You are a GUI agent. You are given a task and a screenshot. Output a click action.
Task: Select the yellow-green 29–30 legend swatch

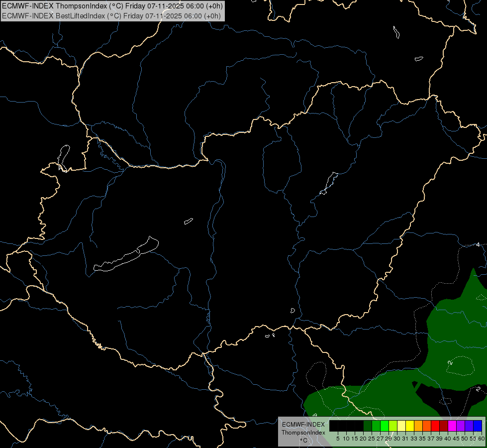pyautogui.click(x=393, y=426)
